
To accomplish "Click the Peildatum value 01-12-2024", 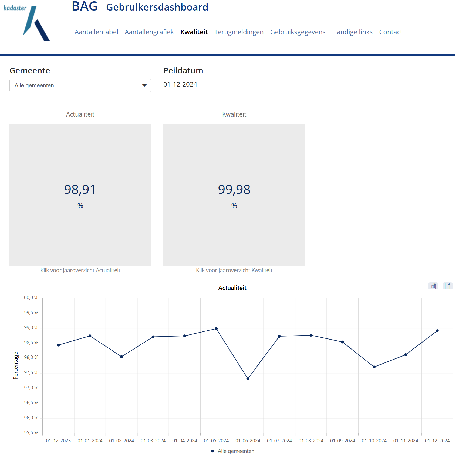I will (x=180, y=84).
